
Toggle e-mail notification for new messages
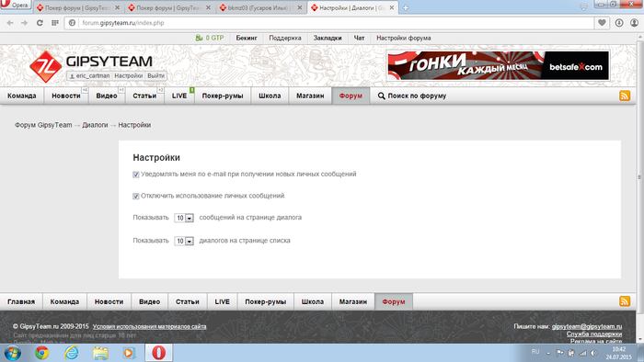pos(136,175)
